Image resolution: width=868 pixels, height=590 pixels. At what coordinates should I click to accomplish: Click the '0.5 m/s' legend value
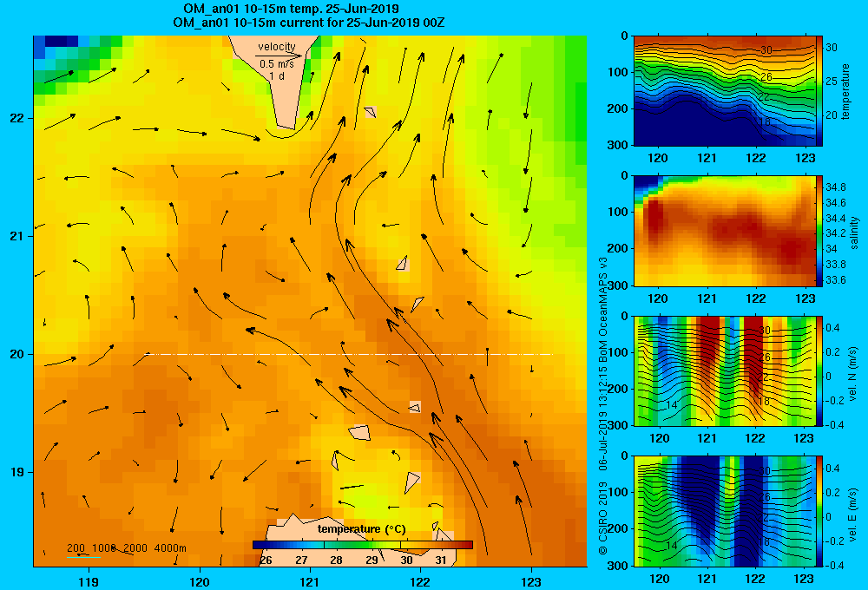click(277, 64)
